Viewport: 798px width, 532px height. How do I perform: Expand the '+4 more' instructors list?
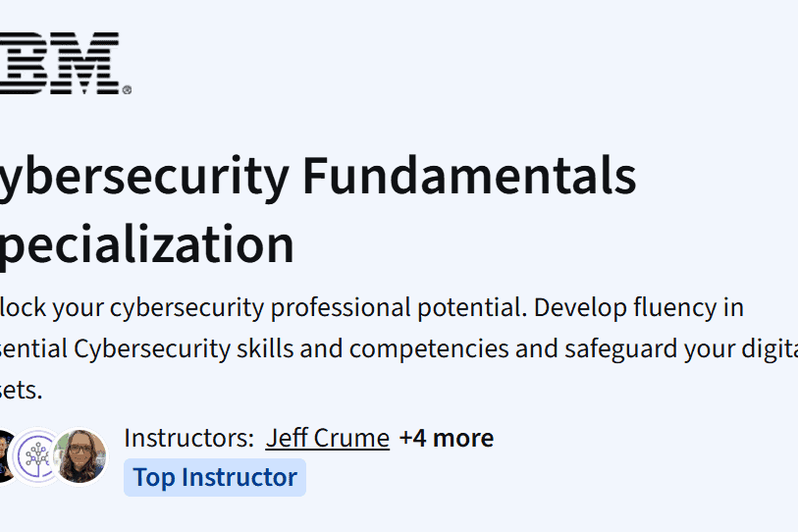(446, 438)
